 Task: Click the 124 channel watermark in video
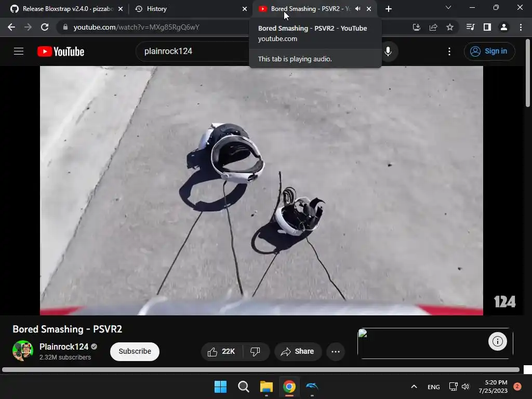click(504, 301)
